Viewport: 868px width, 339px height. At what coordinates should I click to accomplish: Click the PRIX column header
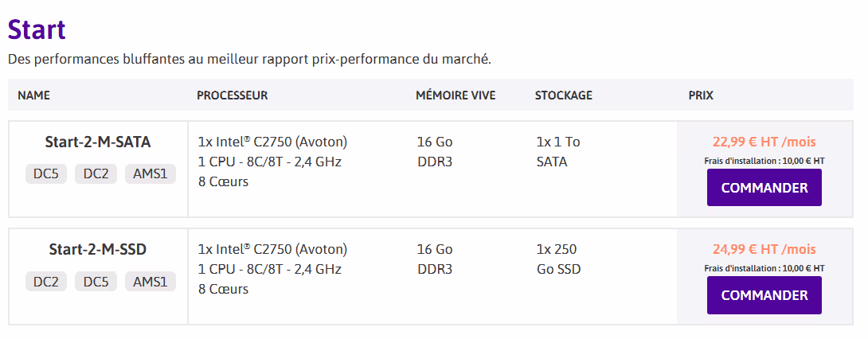click(x=701, y=95)
